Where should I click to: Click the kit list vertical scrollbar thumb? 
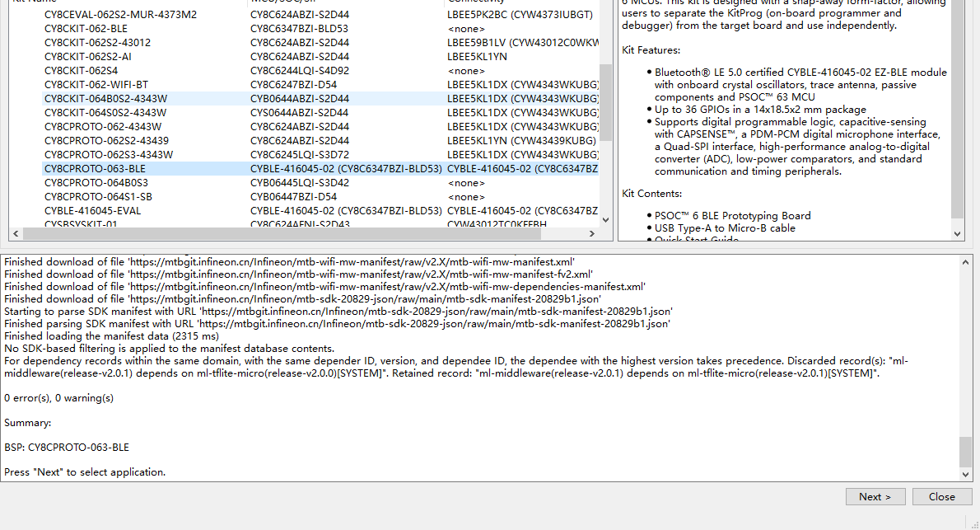pos(605,103)
